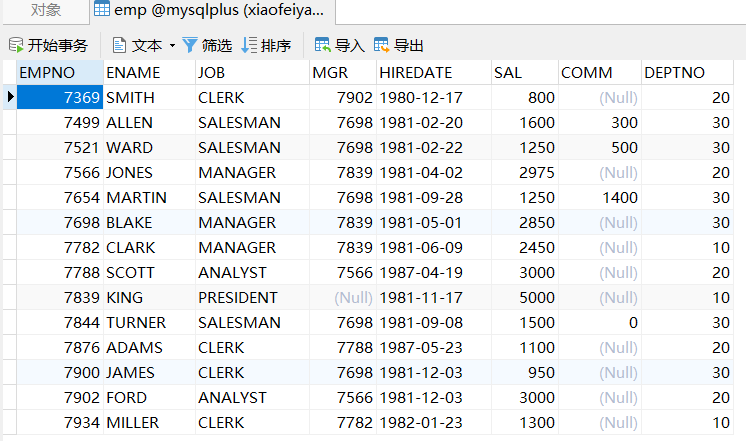
Task: Select MGR cell 7788 for ADAMS
Action: pyautogui.click(x=343, y=347)
